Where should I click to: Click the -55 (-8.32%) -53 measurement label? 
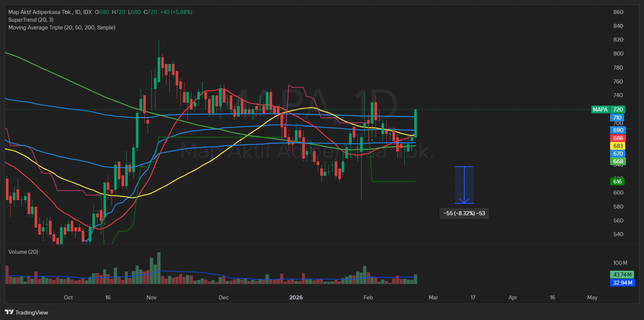point(464,213)
